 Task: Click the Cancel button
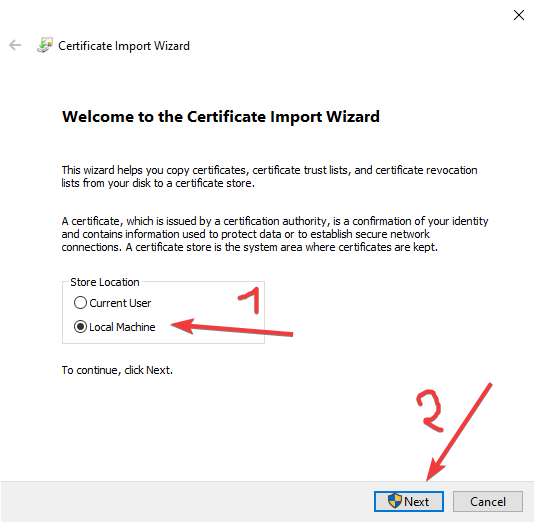click(488, 502)
